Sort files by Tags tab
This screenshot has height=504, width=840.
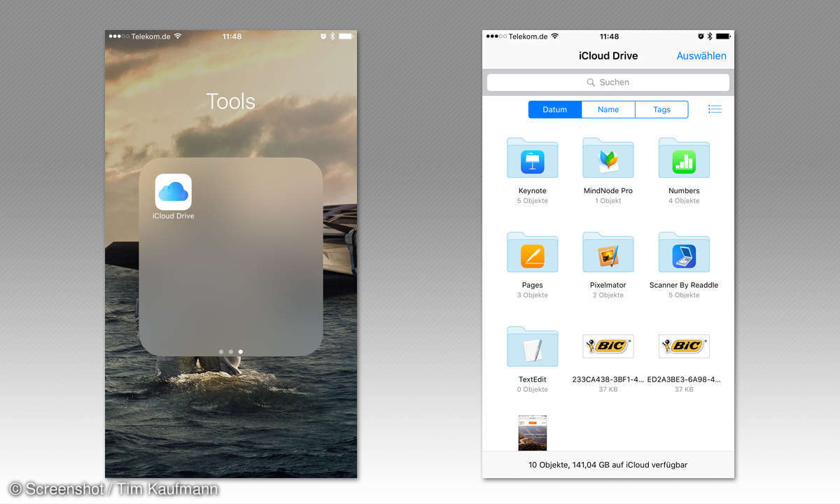pos(661,109)
